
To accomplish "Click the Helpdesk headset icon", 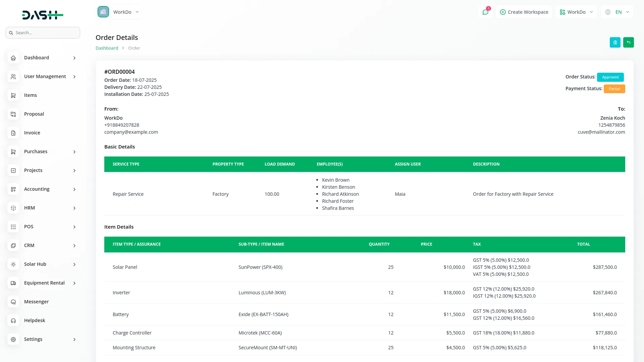I will click(13, 321).
